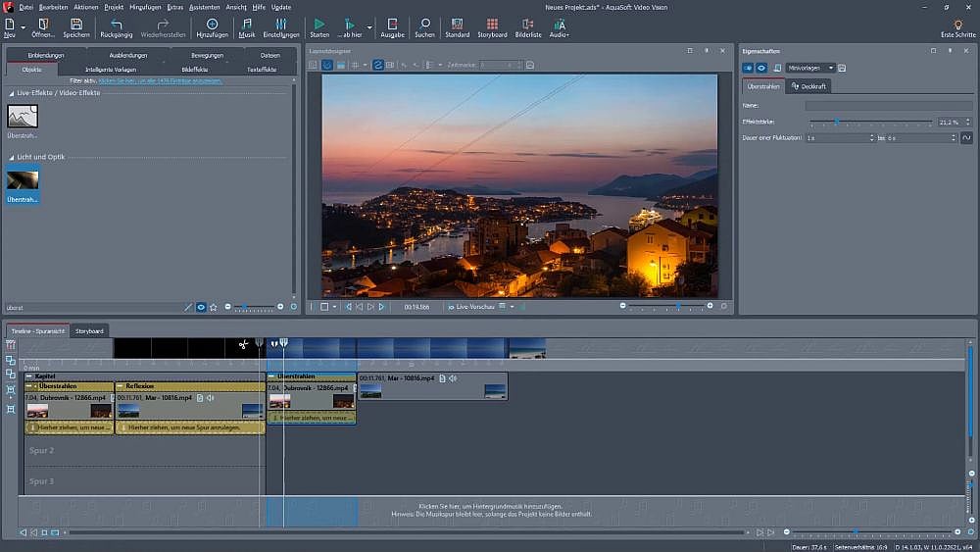
Task: Click the Erste Schritte button
Action: [x=957, y=27]
